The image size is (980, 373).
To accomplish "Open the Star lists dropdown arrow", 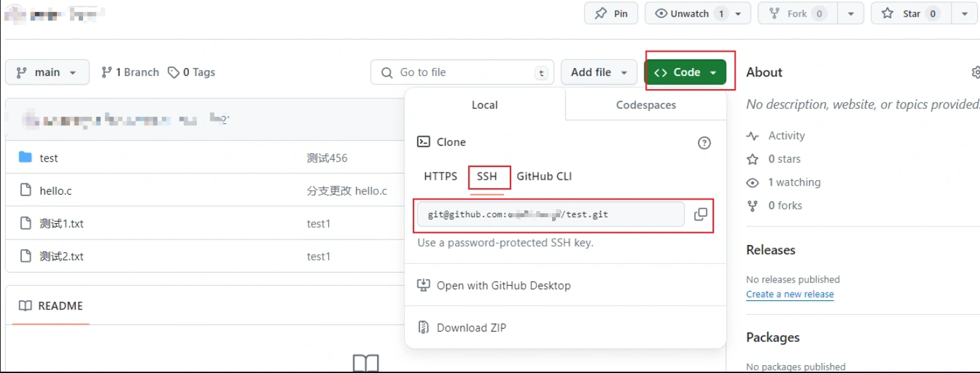I will pyautogui.click(x=964, y=13).
